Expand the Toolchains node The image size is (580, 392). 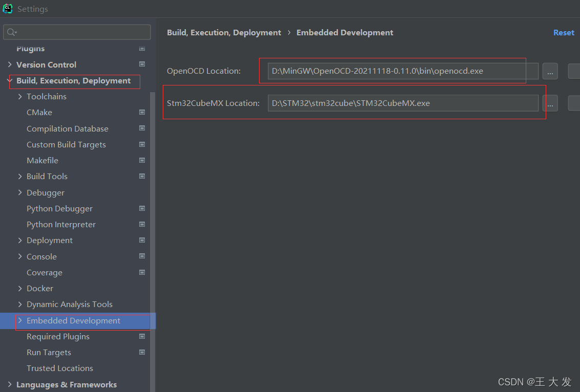[x=20, y=97]
